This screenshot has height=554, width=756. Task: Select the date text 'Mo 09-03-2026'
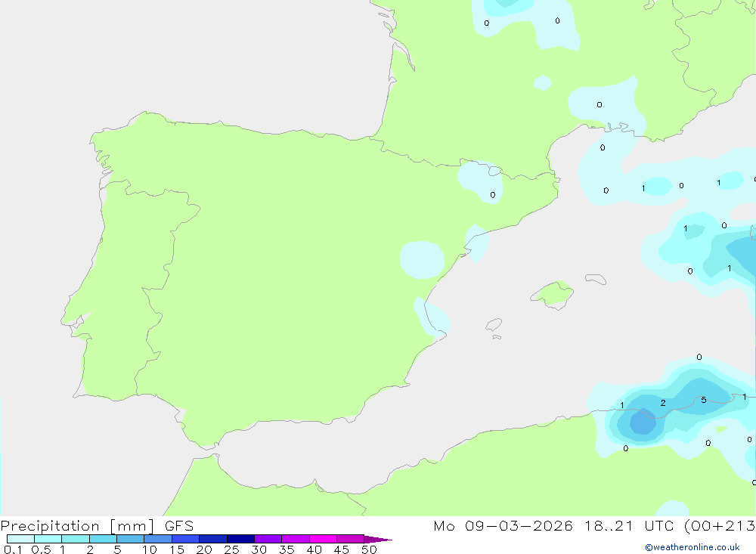(x=503, y=526)
